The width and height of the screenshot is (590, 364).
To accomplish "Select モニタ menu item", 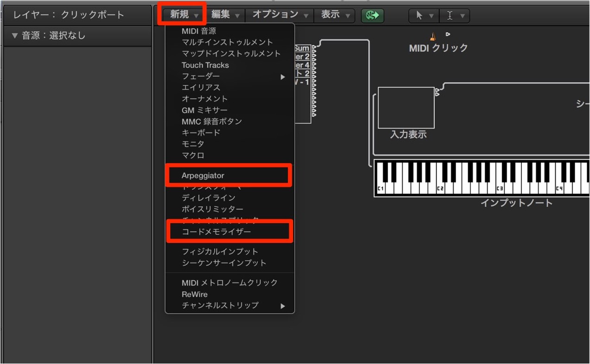I will tap(230, 144).
